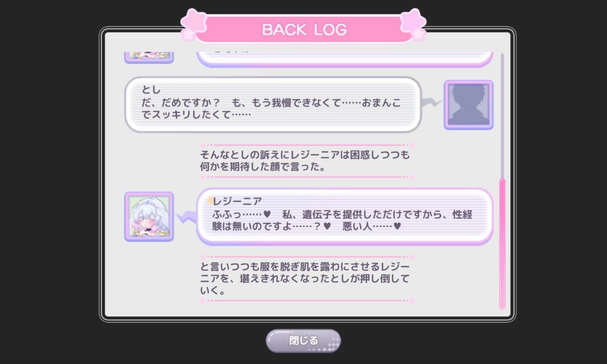Click the 閉じる button
The height and width of the screenshot is (364, 607).
point(303,340)
